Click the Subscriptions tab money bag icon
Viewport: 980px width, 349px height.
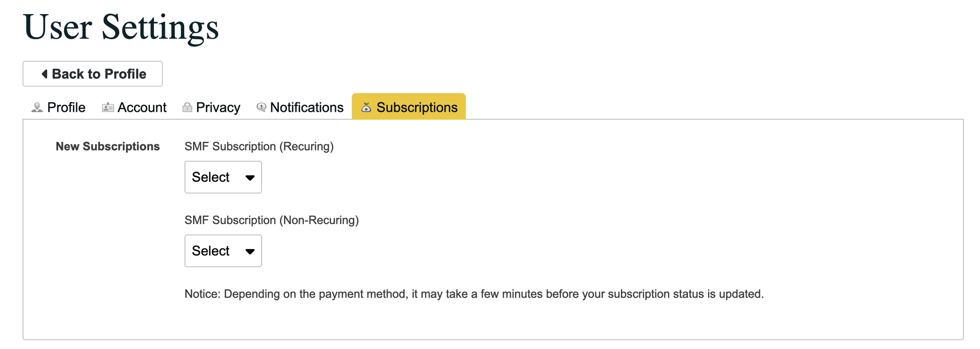tap(366, 107)
